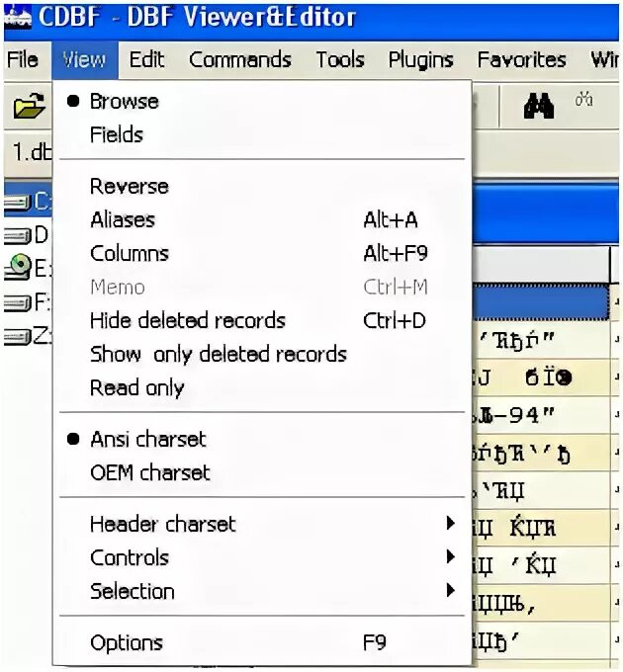Click the CDBF application icon in title bar
623x672 pixels.
click(17, 18)
